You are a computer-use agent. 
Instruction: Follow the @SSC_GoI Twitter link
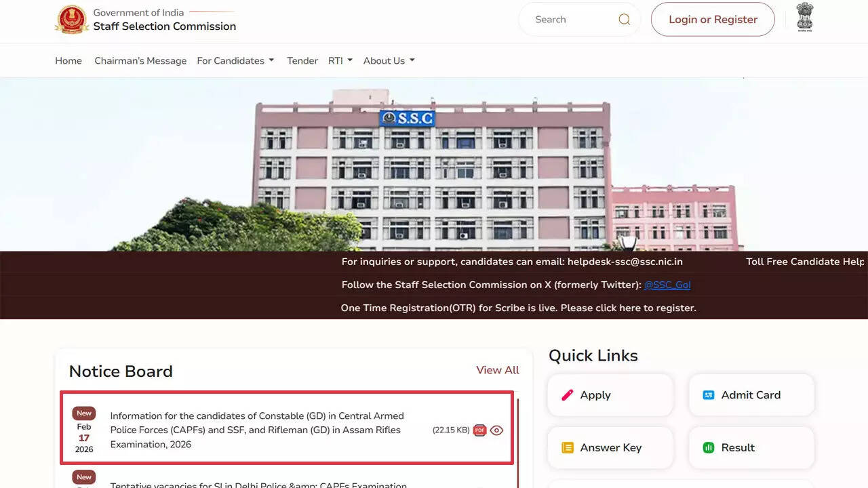coord(667,285)
